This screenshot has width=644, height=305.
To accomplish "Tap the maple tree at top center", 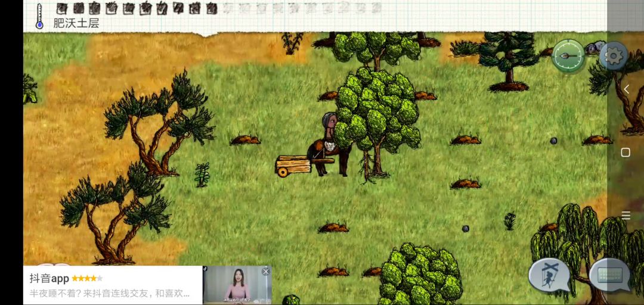I will [376, 51].
